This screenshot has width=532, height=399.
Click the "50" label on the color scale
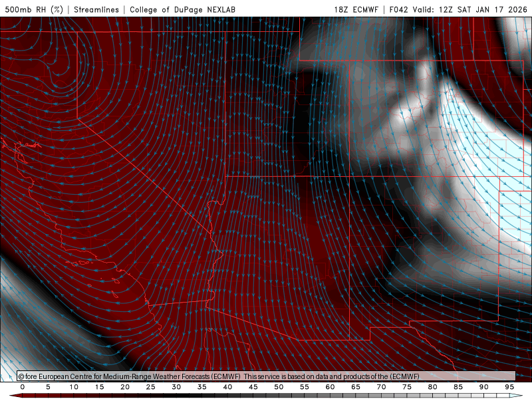279,387
